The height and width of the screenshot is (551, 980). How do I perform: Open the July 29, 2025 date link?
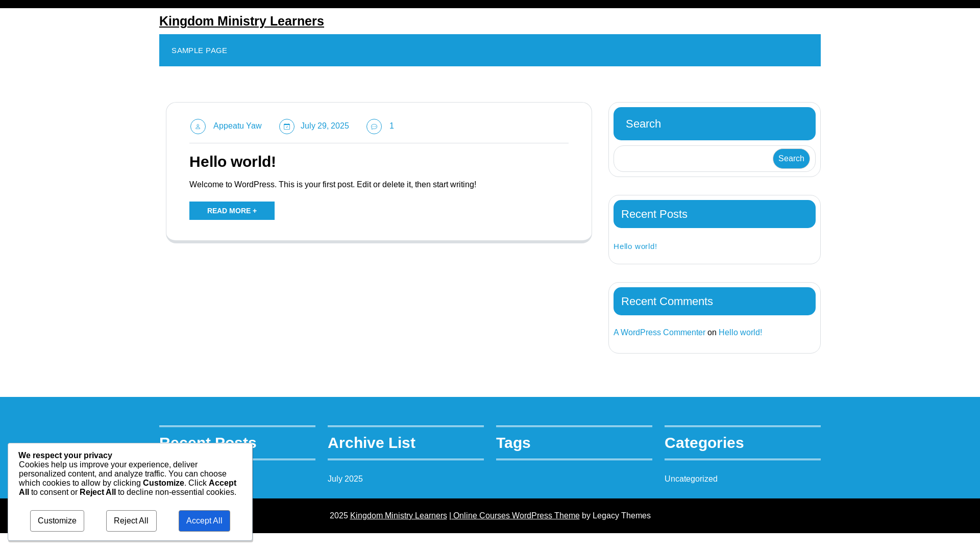click(x=325, y=126)
